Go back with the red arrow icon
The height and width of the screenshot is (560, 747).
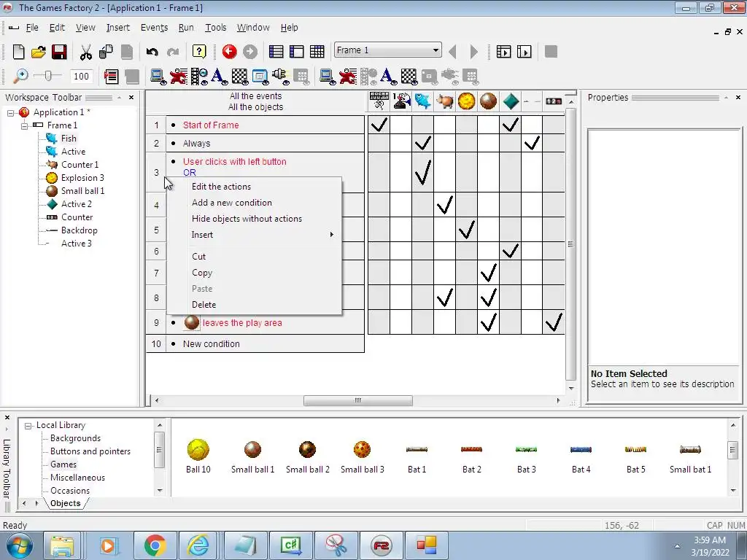pos(229,52)
